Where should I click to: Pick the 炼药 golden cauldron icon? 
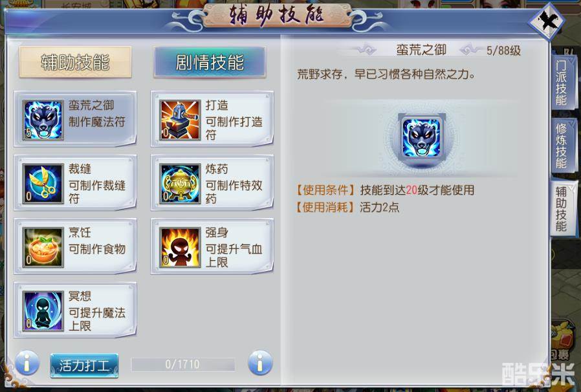[x=180, y=184]
